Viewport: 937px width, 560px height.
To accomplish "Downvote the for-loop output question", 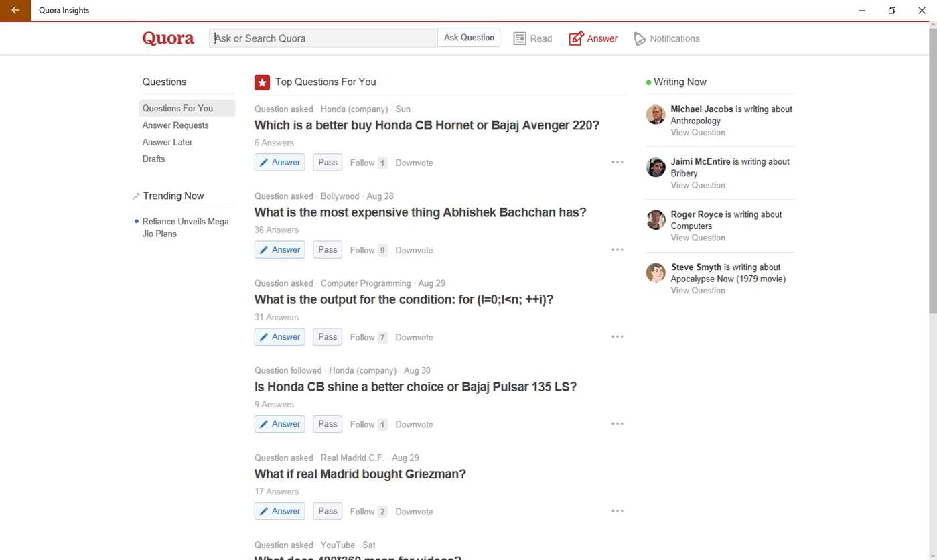I will [x=414, y=337].
